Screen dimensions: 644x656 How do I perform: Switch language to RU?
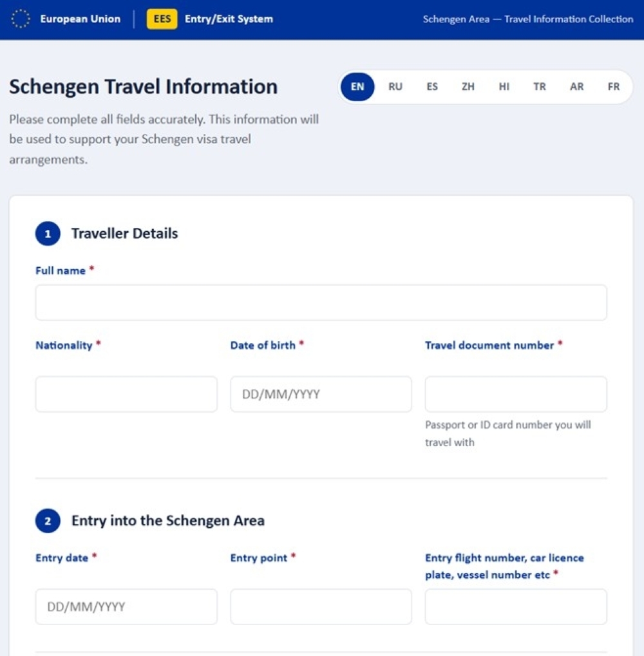click(x=395, y=87)
